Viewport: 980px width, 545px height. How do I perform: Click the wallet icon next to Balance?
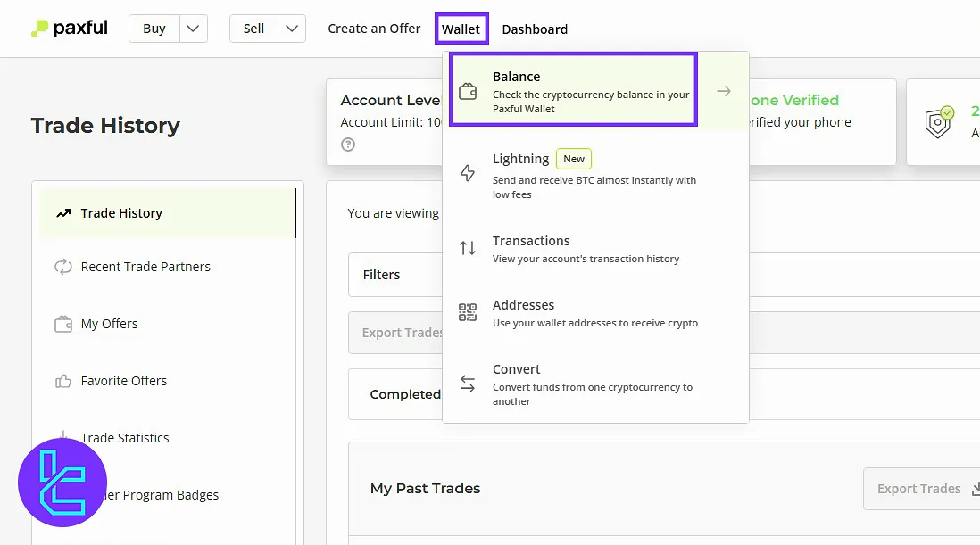click(468, 91)
